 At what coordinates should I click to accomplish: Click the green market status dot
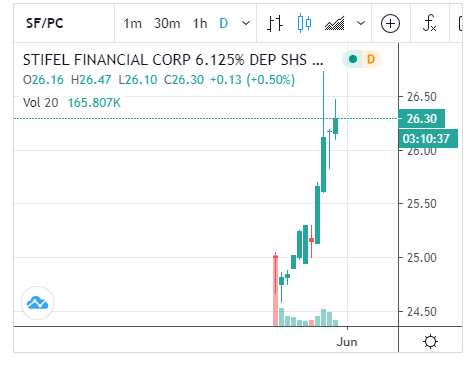pos(353,59)
